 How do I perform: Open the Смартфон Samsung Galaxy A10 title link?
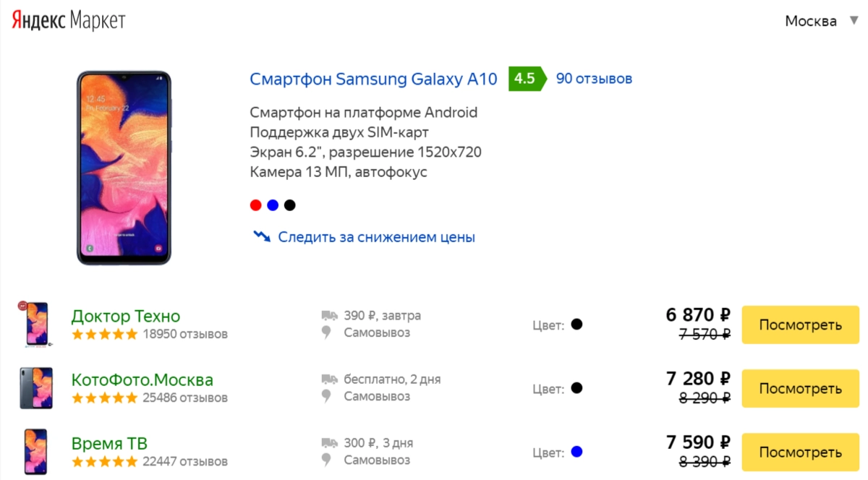point(373,79)
